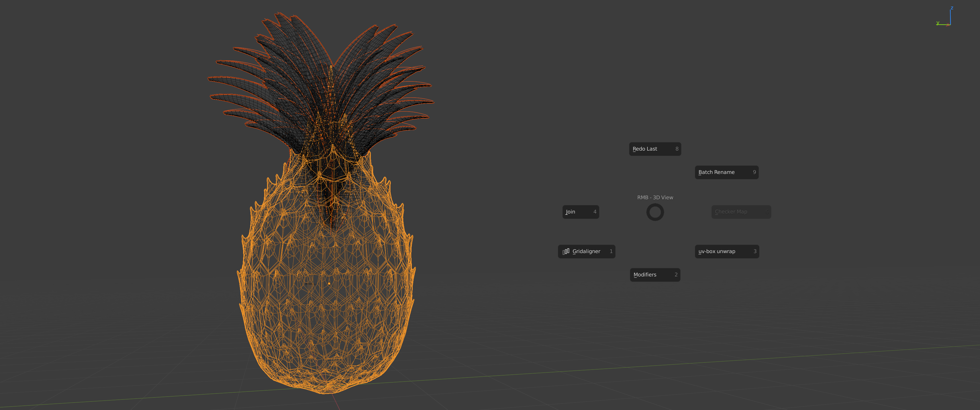Click the pie menu center ring
This screenshot has height=410, width=980.
pyautogui.click(x=655, y=212)
